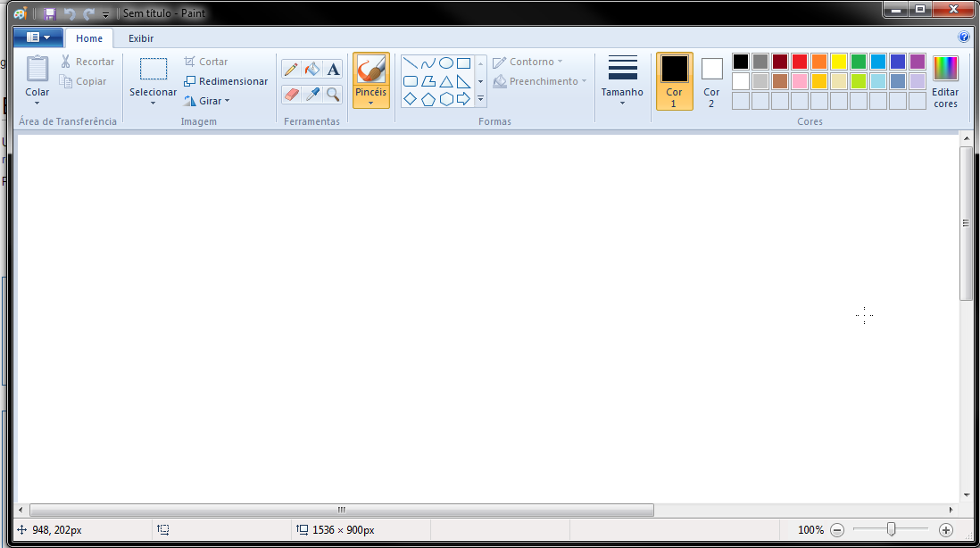
Task: Switch to the Exibir tab
Action: point(141,38)
